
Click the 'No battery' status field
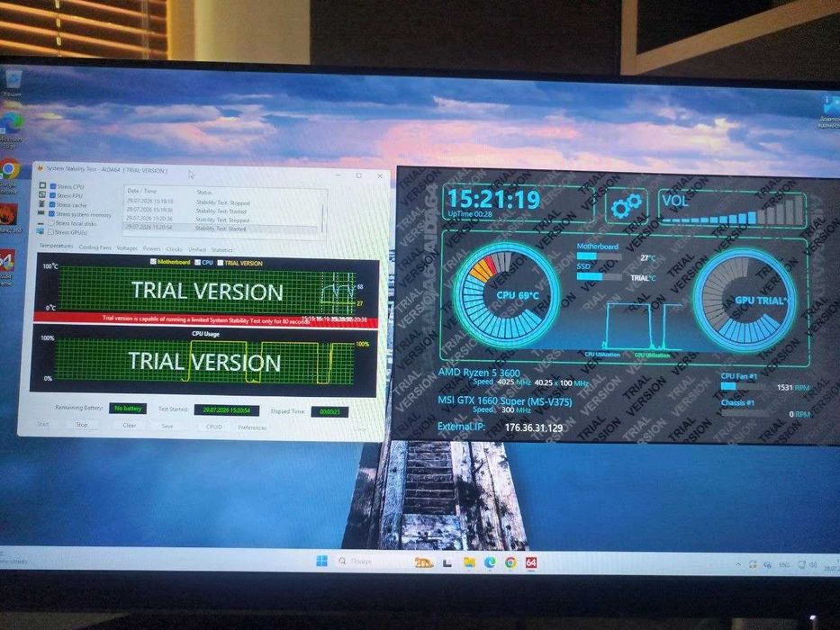(x=128, y=409)
